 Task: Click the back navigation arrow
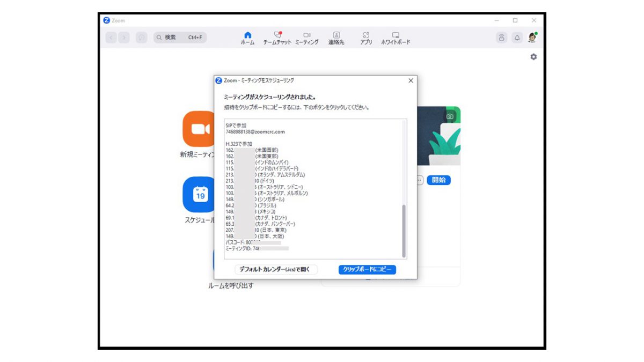[111, 38]
